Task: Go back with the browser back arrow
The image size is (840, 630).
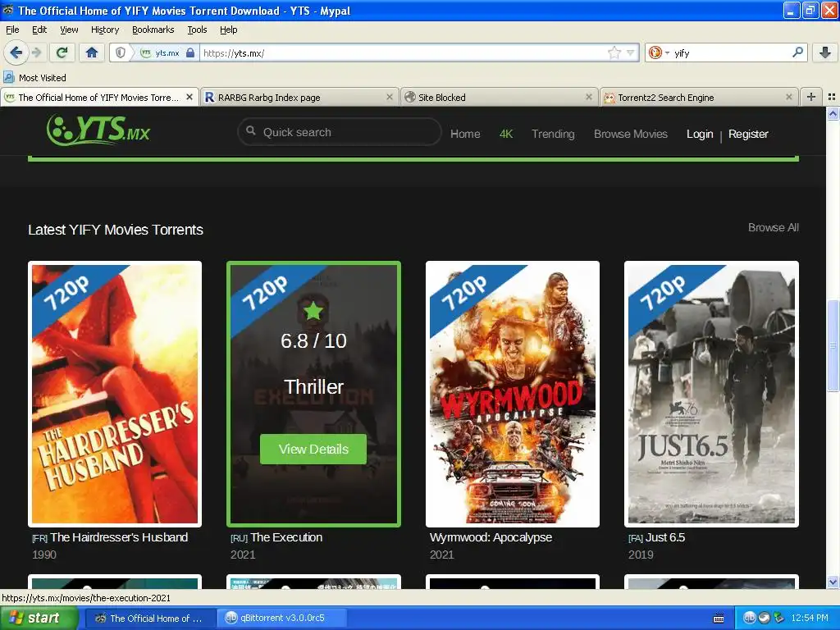Action: [16, 52]
